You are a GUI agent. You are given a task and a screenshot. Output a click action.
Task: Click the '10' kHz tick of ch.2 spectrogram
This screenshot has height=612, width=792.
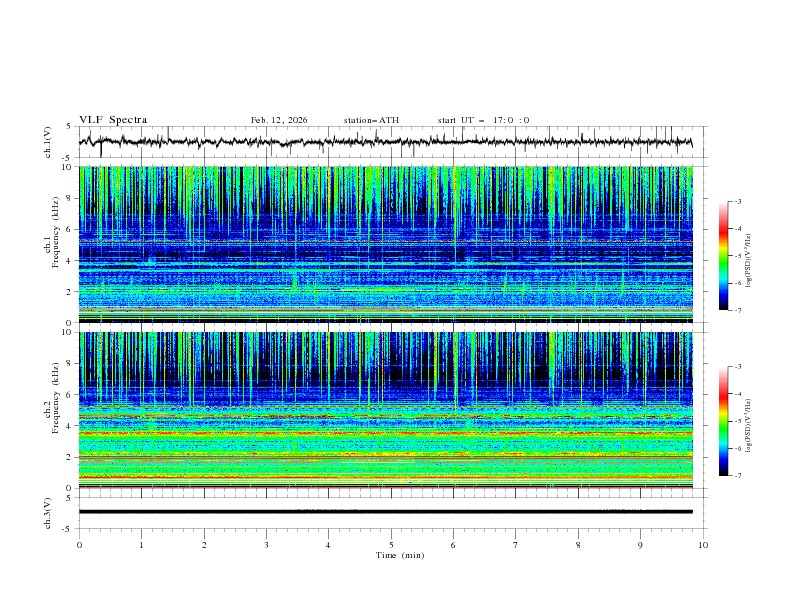point(69,332)
